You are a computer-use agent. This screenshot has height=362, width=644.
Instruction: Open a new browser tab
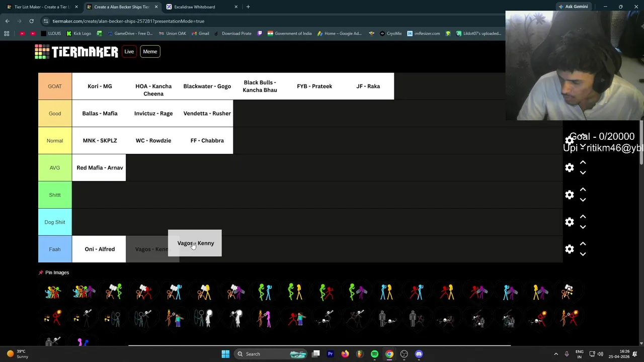pos(248,7)
